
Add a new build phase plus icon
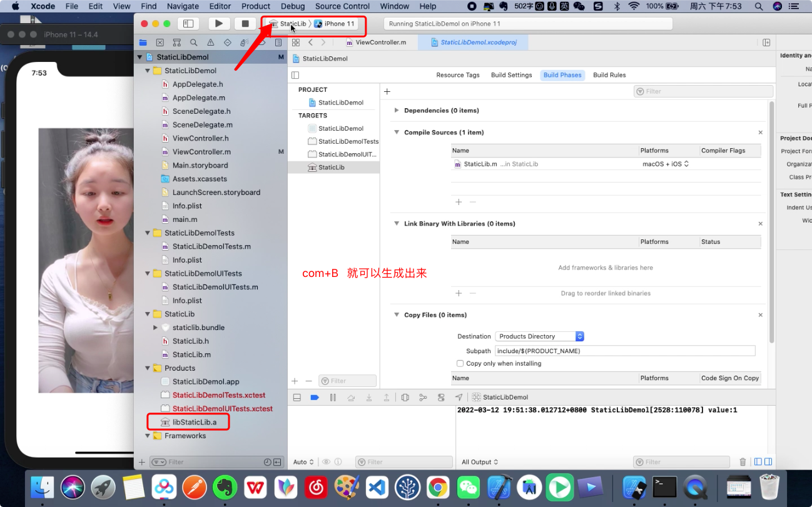(x=387, y=91)
